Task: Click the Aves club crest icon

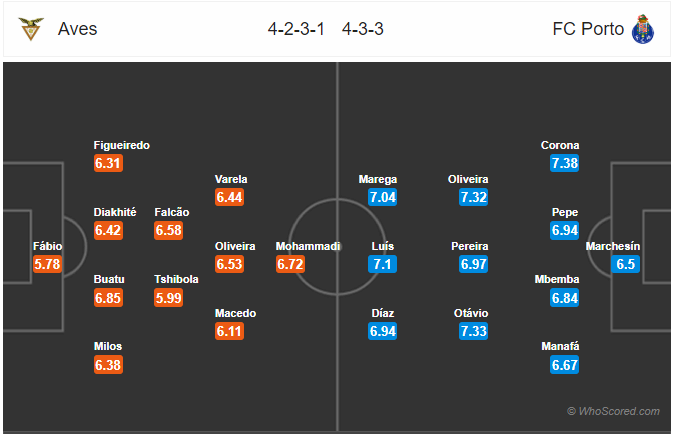Action: point(31,29)
